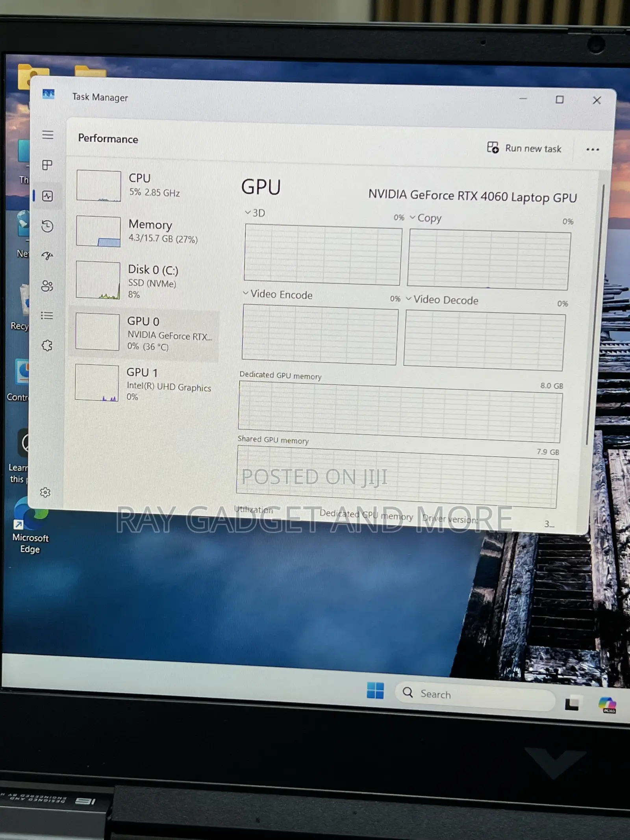Click the NVIDIA GeForce RTX 4060 Laptop GPU title
Image resolution: width=630 pixels, height=840 pixels.
[x=472, y=196]
